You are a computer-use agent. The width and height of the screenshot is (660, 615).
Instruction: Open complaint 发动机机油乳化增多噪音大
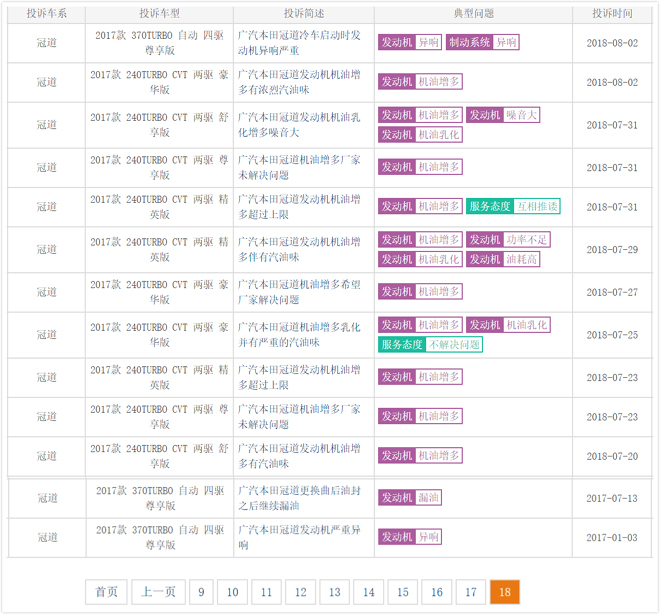click(x=299, y=125)
